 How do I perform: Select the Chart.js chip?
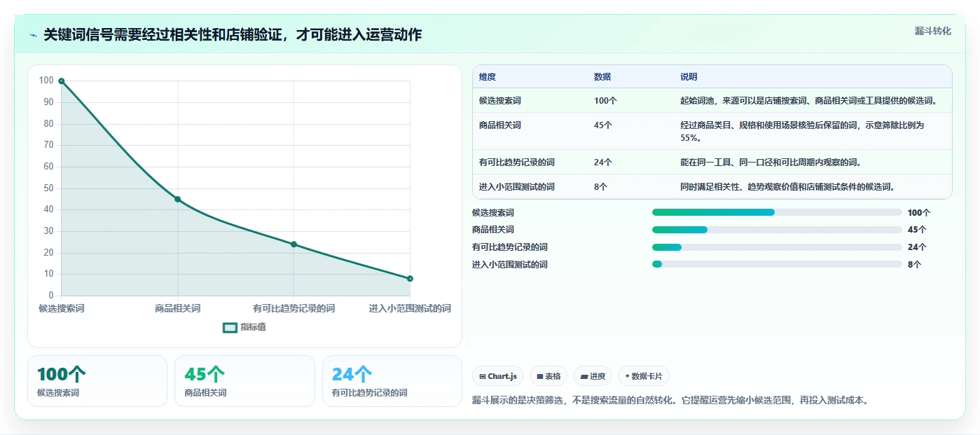(498, 376)
